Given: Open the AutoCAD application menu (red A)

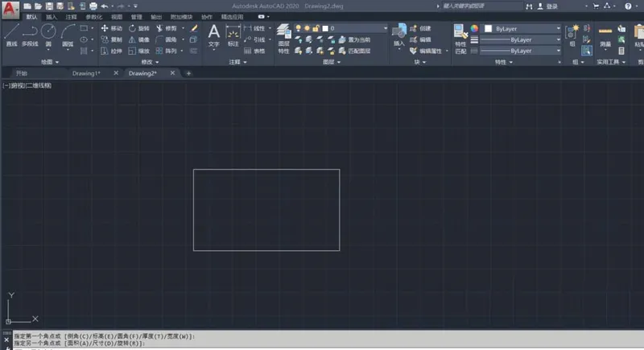Looking at the screenshot, I should (10, 9).
